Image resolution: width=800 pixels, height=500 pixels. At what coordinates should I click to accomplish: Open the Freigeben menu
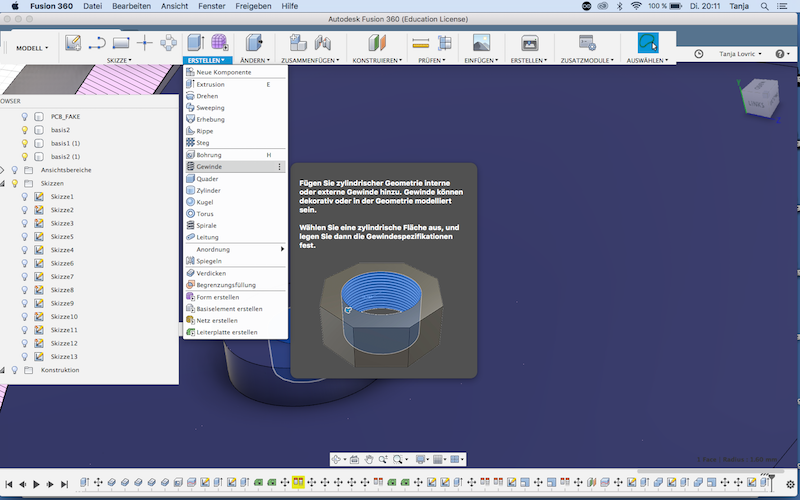253,6
